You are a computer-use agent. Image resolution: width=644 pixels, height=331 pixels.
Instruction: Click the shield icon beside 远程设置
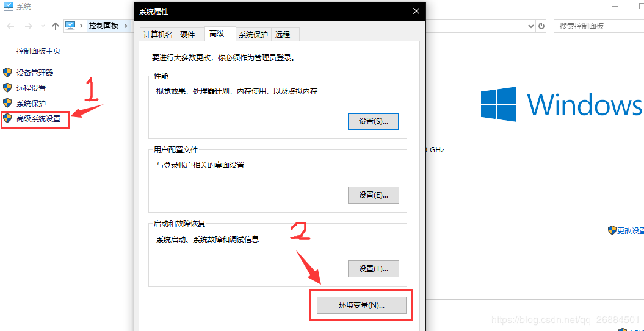pos(7,87)
